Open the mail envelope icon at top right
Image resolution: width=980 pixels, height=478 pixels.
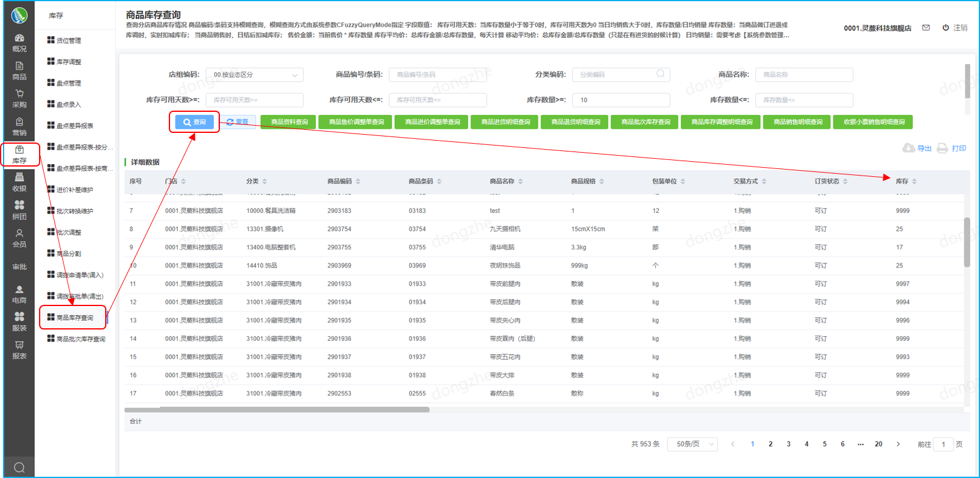tap(926, 28)
